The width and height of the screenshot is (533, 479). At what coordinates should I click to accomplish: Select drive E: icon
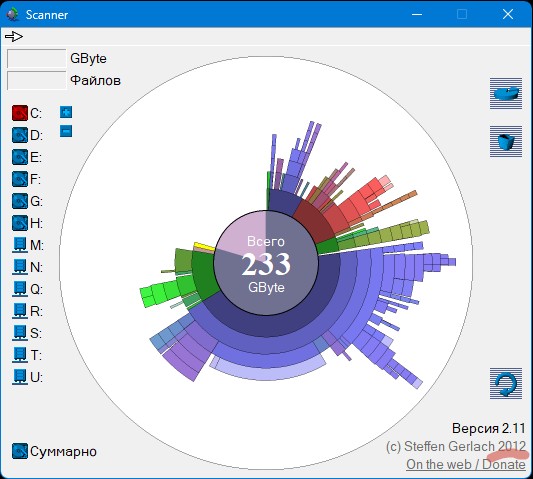[20, 157]
